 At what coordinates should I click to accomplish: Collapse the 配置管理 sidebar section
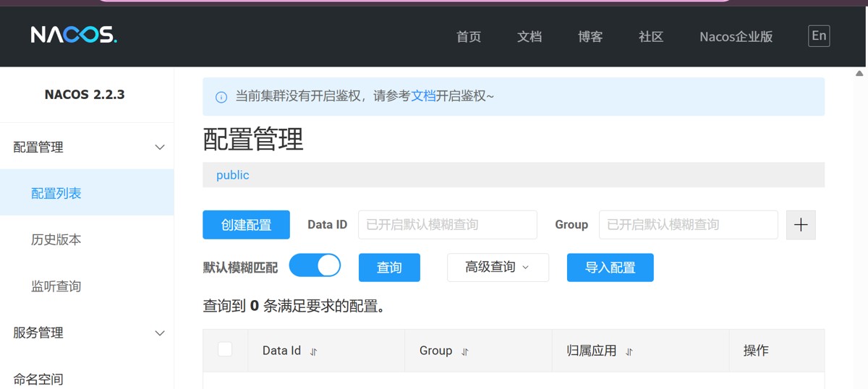[x=160, y=148]
